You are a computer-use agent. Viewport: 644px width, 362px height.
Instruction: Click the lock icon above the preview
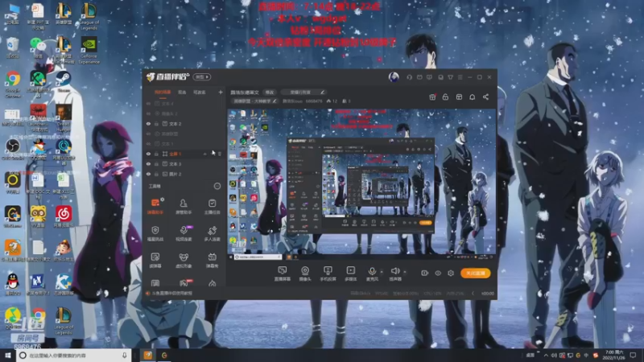pos(445,97)
